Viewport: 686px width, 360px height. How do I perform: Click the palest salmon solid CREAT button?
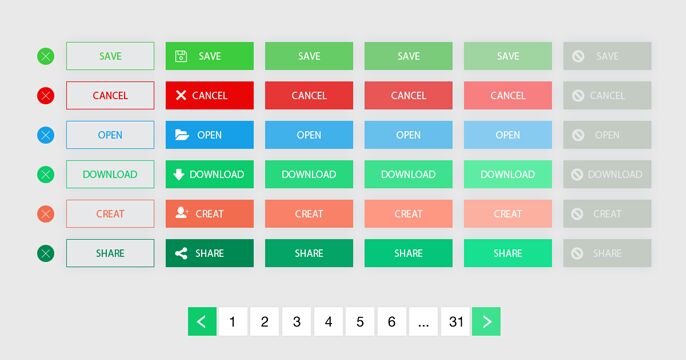point(508,213)
